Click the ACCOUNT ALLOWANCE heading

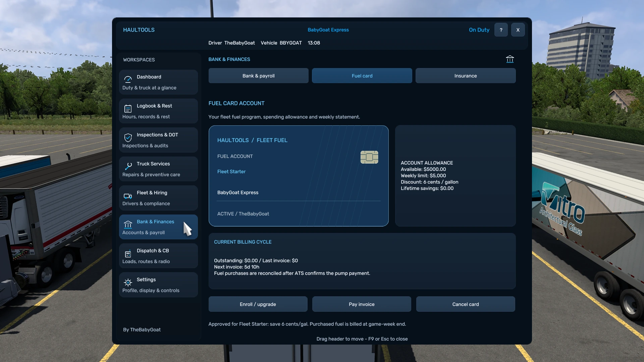[x=427, y=163]
